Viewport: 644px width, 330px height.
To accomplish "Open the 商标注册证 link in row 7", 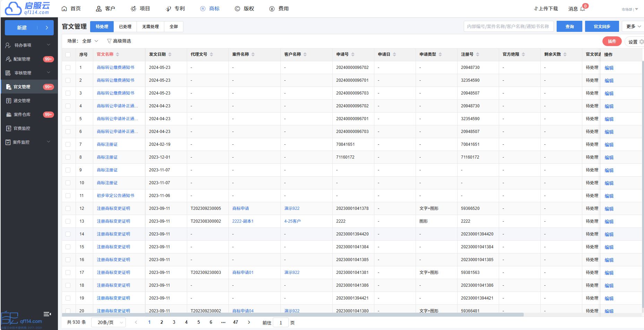I will pos(107,144).
